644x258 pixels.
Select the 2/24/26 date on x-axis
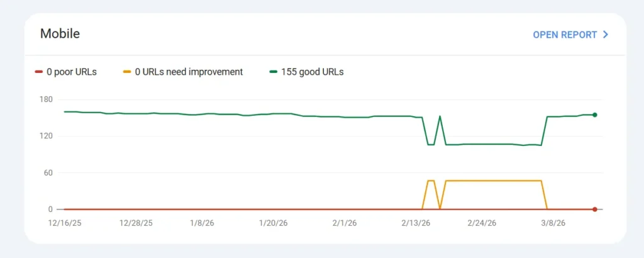point(482,223)
